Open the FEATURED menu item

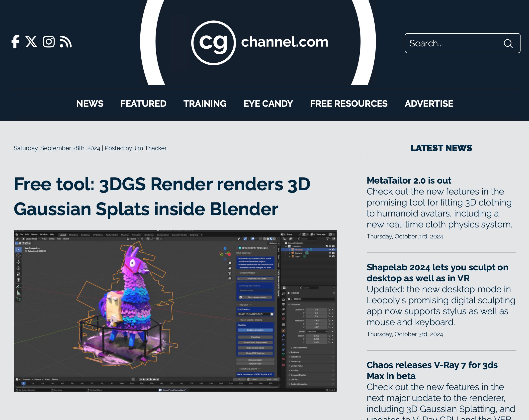pyautogui.click(x=143, y=104)
